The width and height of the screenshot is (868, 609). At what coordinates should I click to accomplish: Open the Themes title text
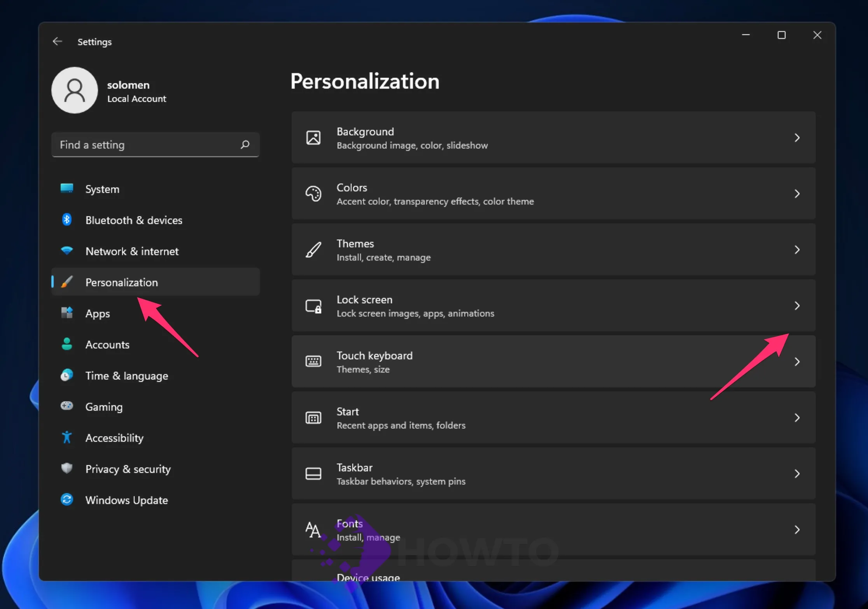(355, 243)
